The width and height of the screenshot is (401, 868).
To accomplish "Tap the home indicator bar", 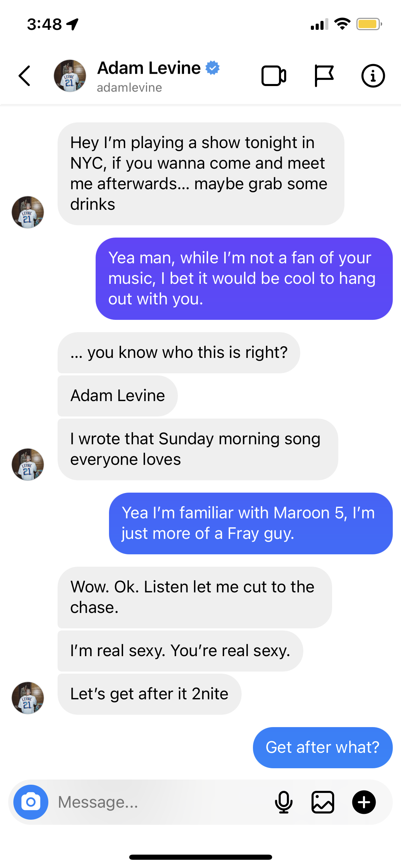I will click(x=200, y=857).
